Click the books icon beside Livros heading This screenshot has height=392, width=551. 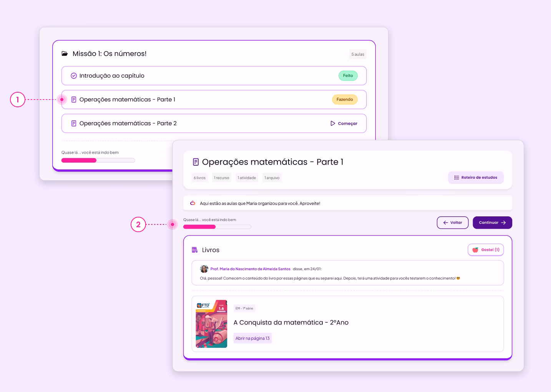pos(195,250)
